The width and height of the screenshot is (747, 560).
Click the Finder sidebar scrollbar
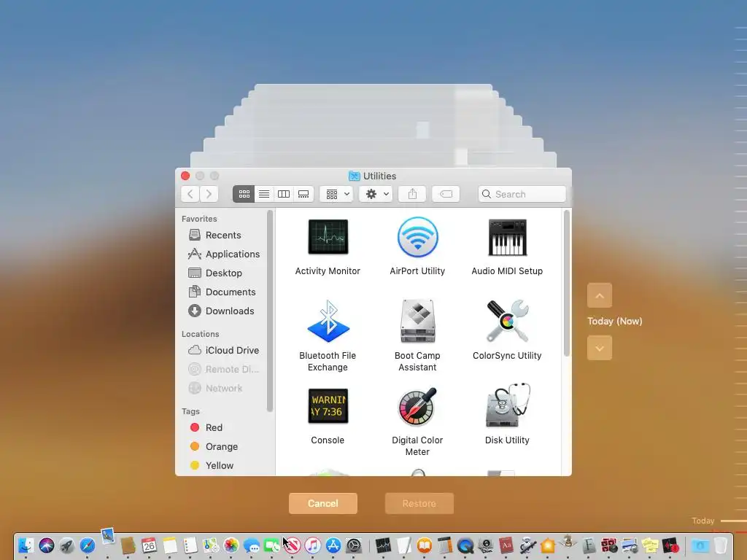tap(270, 311)
